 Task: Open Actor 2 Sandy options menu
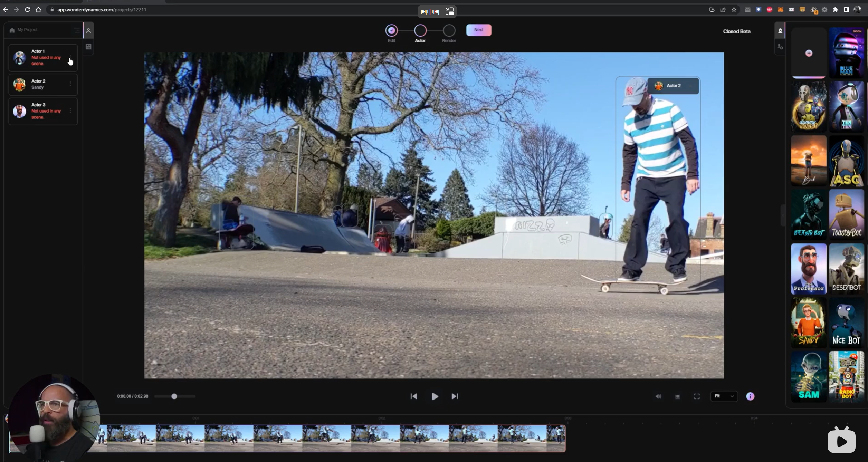click(x=70, y=84)
